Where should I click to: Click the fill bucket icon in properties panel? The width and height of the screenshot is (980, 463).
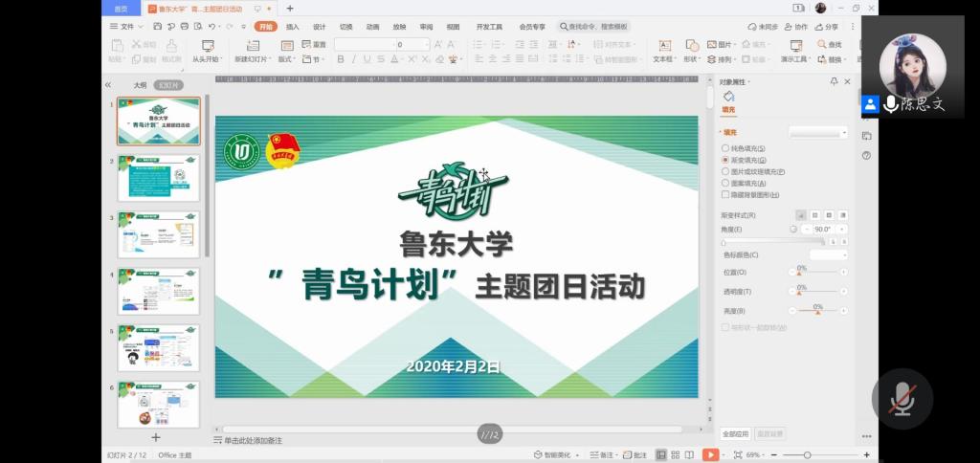point(728,97)
